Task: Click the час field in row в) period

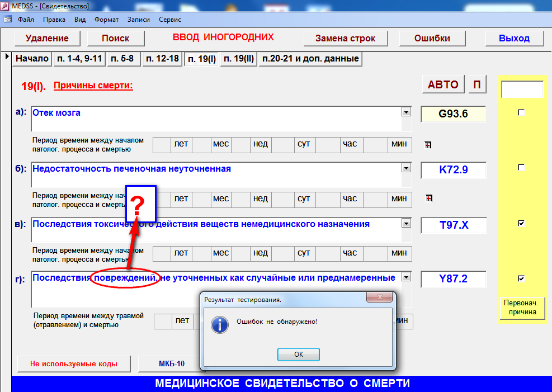Action: [328, 254]
